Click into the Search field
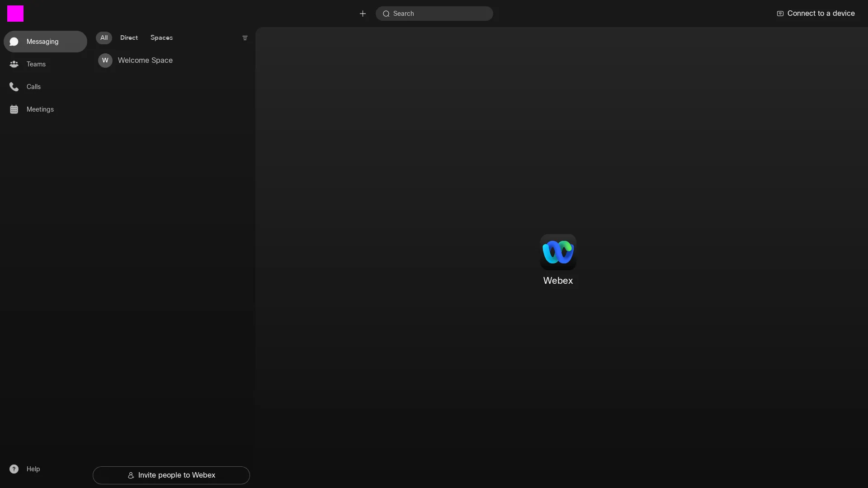868x488 pixels. click(434, 14)
